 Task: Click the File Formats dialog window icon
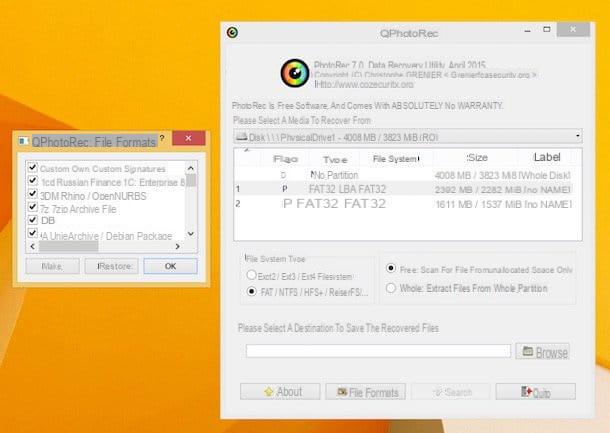pyautogui.click(x=23, y=141)
